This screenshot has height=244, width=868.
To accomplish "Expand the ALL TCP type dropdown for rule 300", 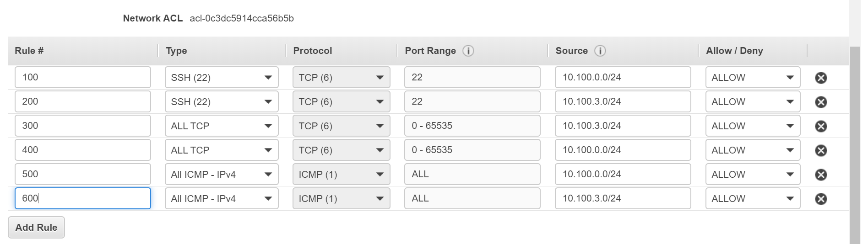I will point(222,126).
